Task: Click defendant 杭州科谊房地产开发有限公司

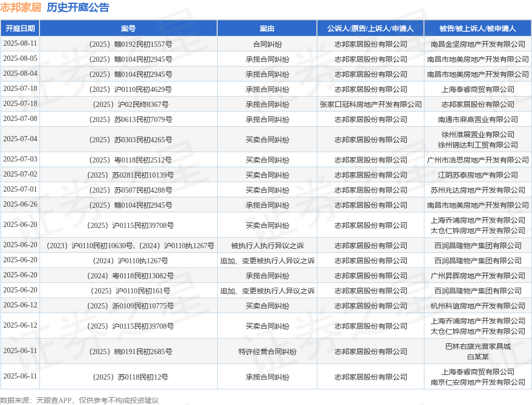Action: click(478, 306)
